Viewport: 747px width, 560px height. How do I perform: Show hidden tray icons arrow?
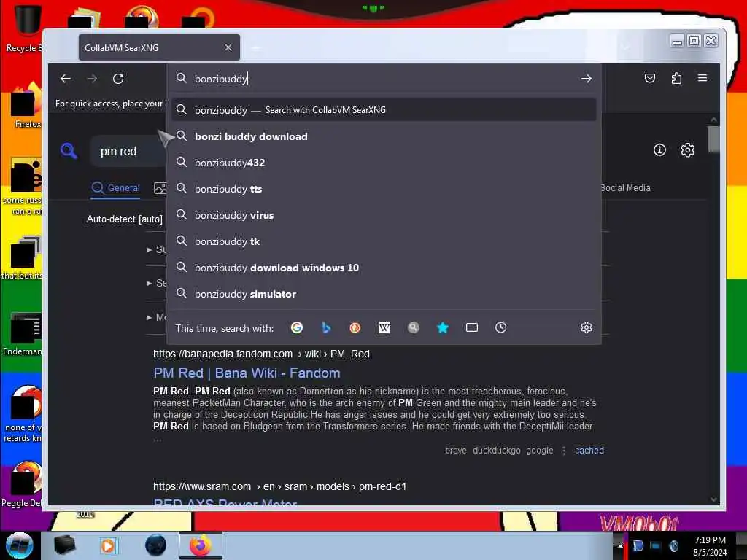tap(620, 545)
